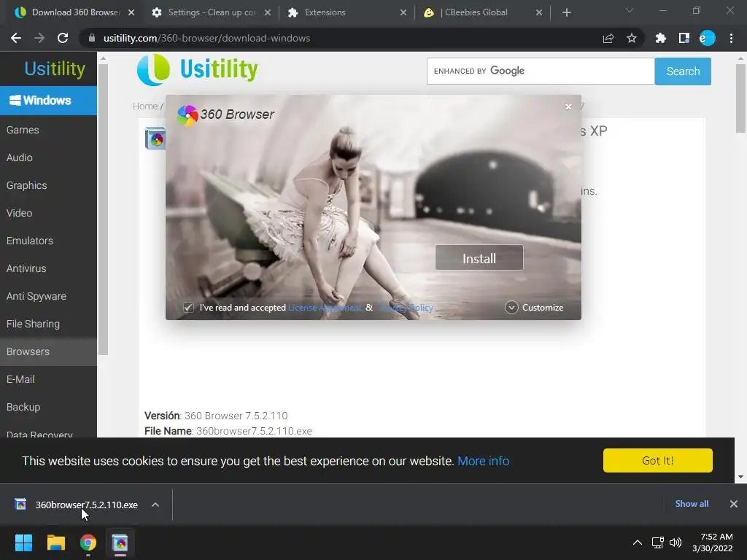747x560 pixels.
Task: Toggle the license agreement checkbox
Action: (189, 308)
